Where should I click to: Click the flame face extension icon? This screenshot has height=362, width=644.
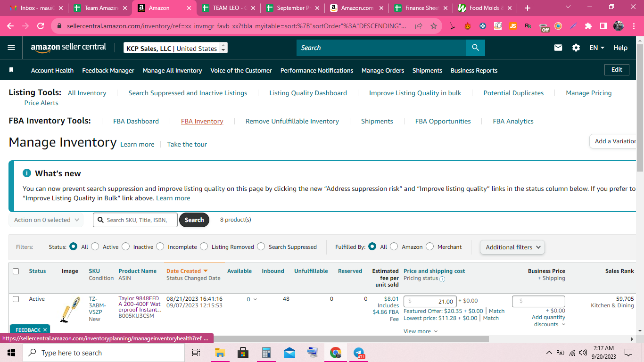(x=468, y=26)
